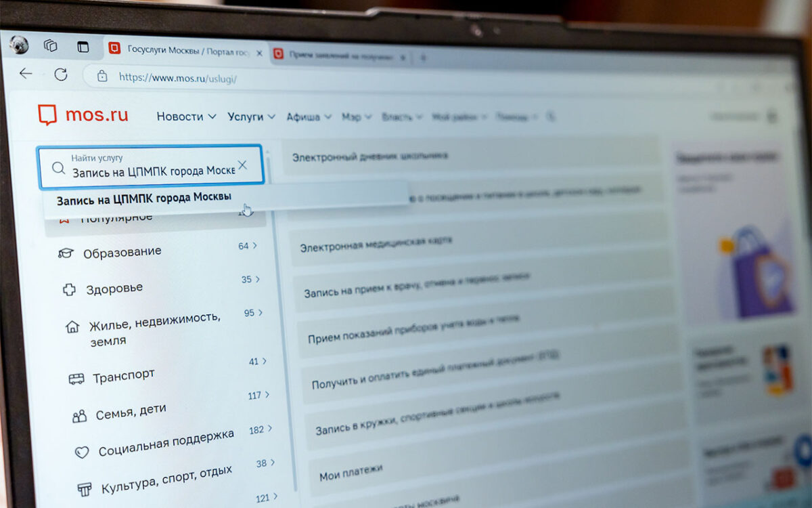
Task: Click the Транспорт bus icon
Action: tap(76, 379)
